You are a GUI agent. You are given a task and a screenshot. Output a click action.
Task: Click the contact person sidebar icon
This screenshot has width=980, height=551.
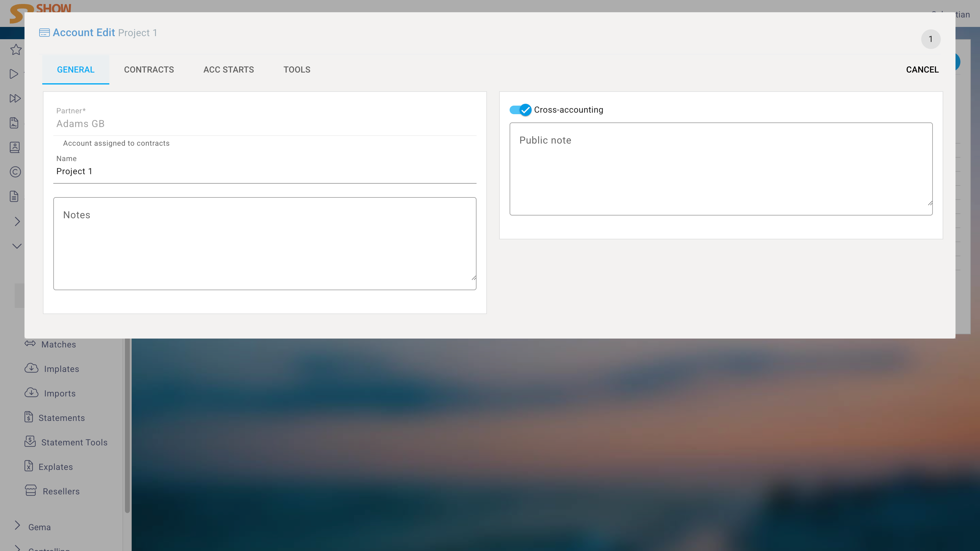pos(14,148)
